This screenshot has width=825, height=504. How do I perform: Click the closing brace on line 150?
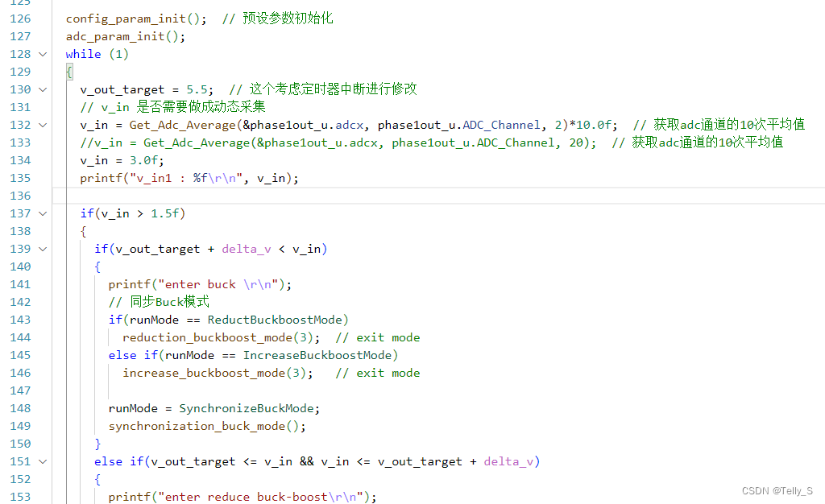97,444
